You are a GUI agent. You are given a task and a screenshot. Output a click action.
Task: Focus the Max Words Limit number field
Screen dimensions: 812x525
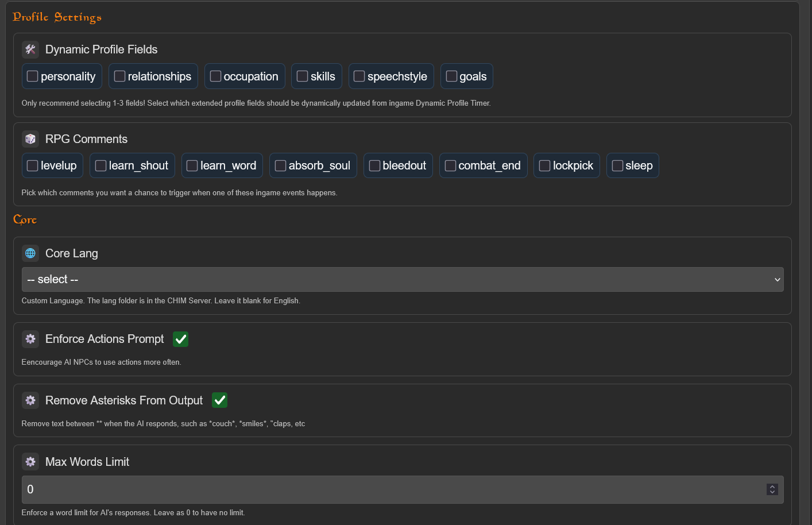(390, 489)
